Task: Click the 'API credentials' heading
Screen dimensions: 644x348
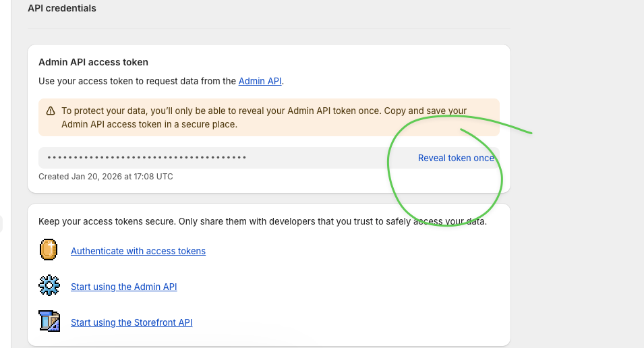Action: coord(62,8)
